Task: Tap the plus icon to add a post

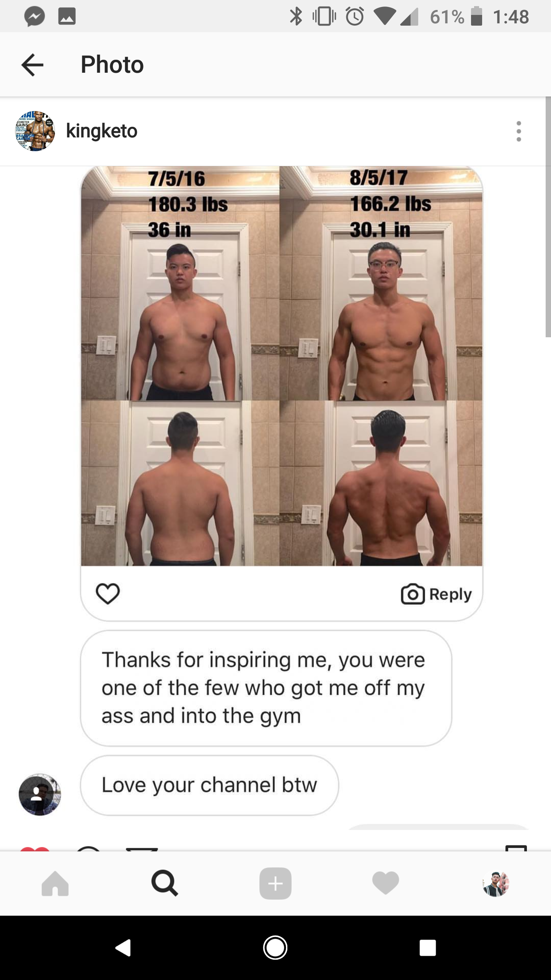Action: click(275, 884)
